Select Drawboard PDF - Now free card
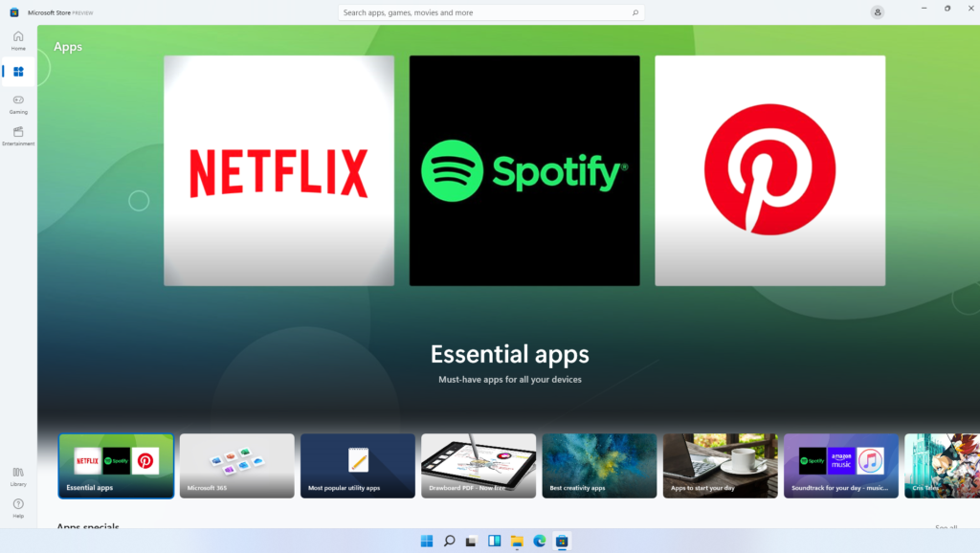Screen dimensions: 980x553 [479, 466]
